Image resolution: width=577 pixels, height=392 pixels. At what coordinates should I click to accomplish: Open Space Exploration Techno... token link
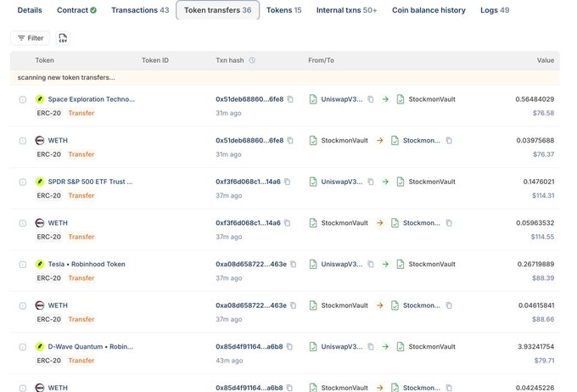(x=92, y=99)
